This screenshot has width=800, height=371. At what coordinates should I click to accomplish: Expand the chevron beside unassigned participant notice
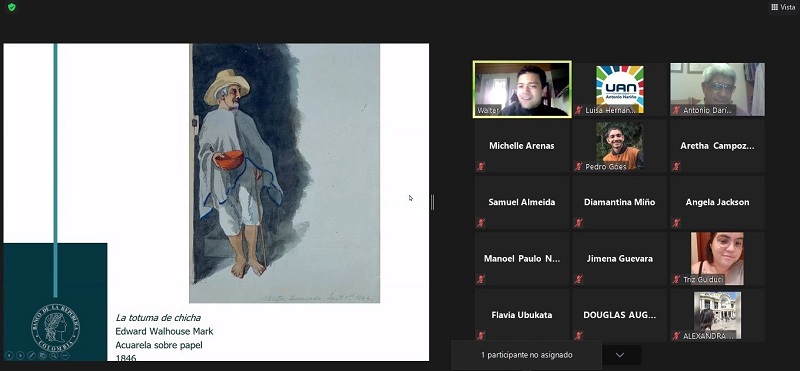[x=620, y=355]
